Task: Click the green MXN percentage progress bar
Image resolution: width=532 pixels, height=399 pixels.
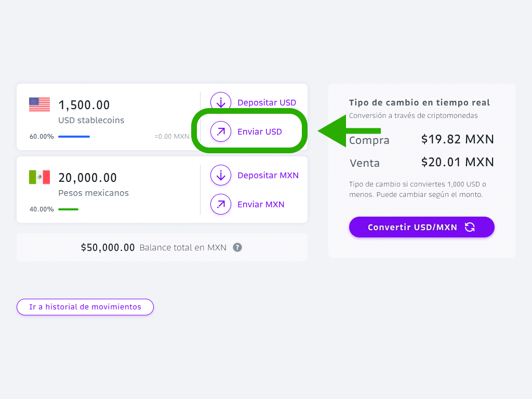Action: point(68,209)
